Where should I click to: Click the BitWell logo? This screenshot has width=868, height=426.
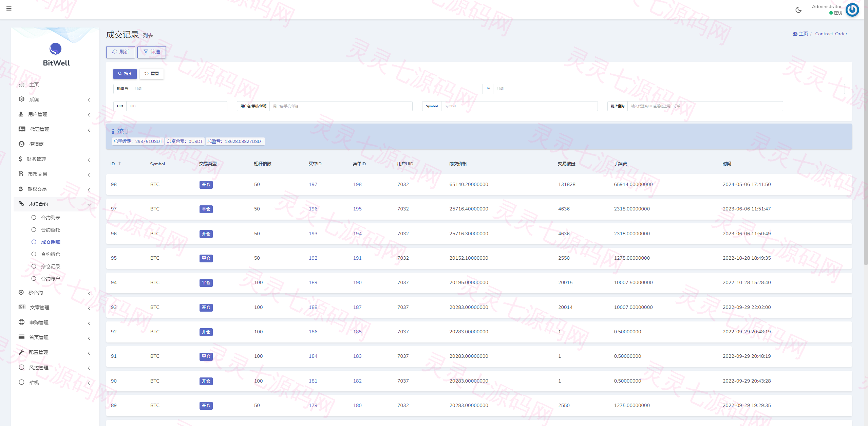pos(56,54)
